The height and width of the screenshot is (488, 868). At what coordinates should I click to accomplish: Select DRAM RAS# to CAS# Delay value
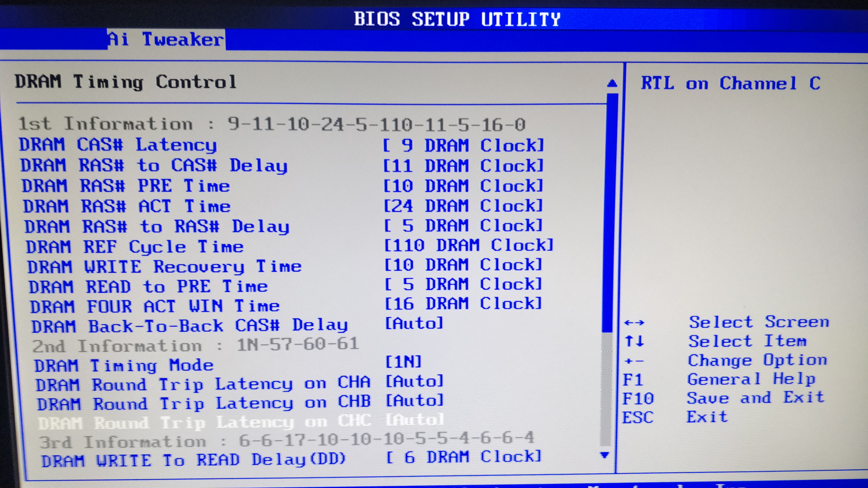[x=463, y=166]
